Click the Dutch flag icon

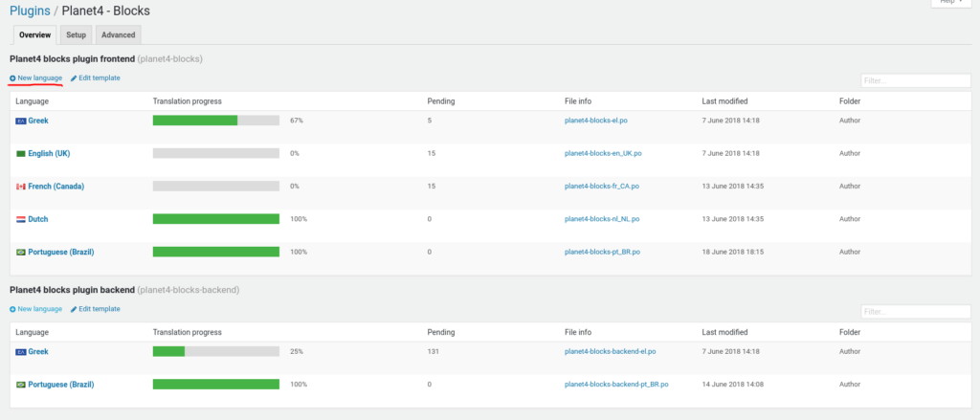click(21, 219)
